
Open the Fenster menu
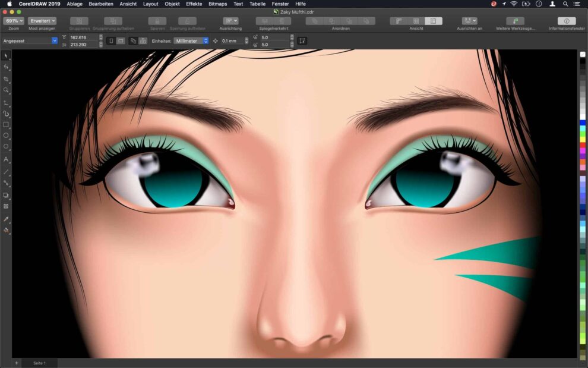[x=280, y=4]
